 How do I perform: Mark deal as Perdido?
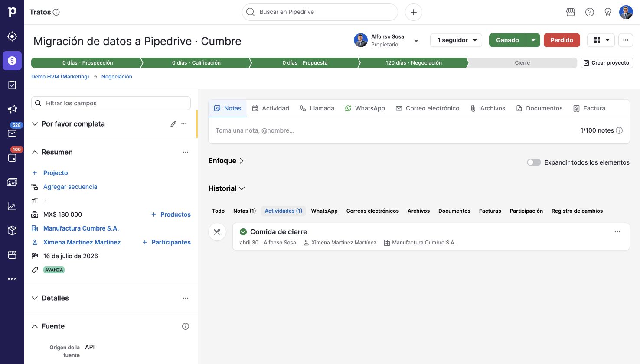point(562,40)
